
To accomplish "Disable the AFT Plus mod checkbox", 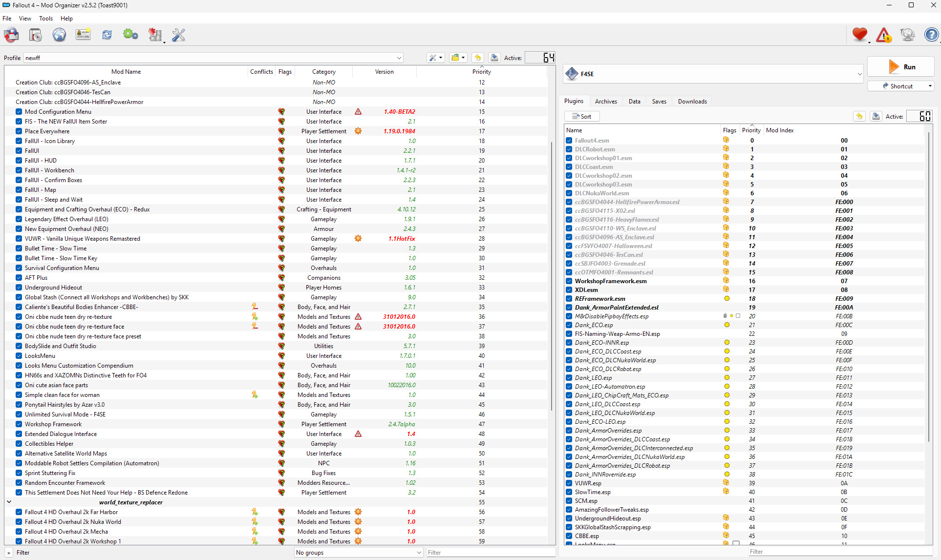I will 19,278.
